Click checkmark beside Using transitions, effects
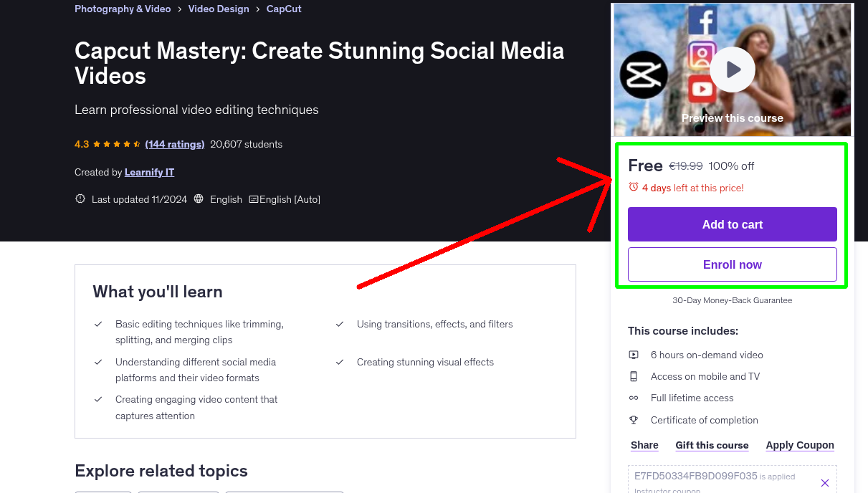The width and height of the screenshot is (868, 493). coord(340,324)
